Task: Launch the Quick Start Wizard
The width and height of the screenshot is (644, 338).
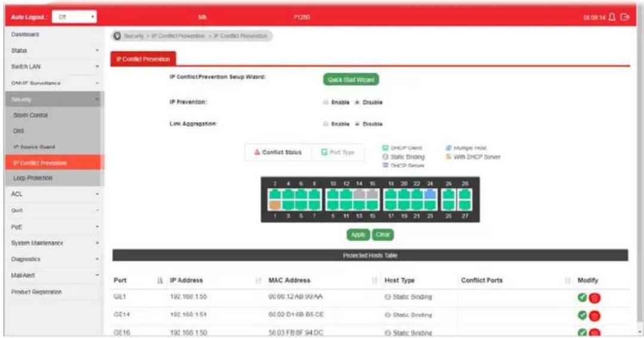Action: tap(351, 79)
